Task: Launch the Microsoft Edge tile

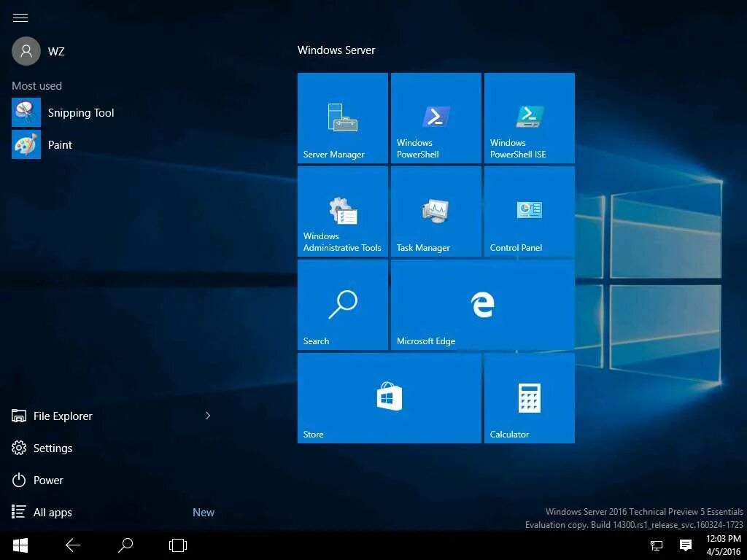Action: [x=483, y=305]
